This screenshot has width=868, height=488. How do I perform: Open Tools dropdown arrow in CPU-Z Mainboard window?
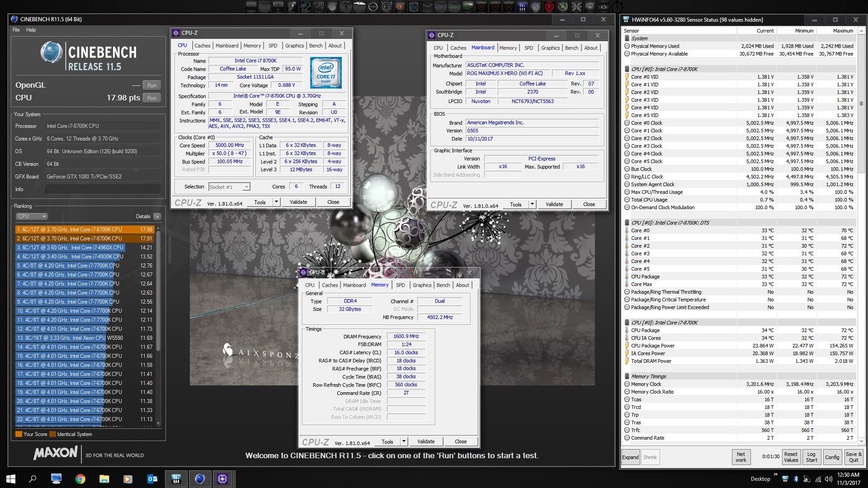pos(532,204)
